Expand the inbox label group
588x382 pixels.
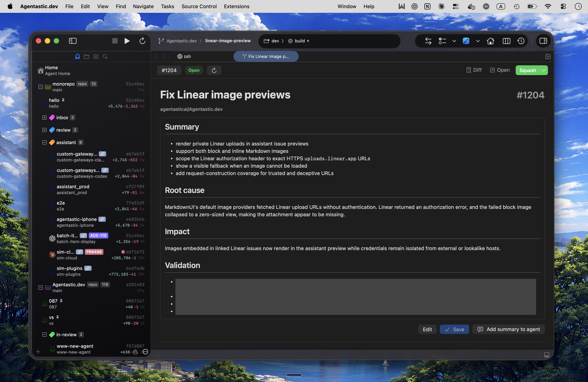tap(45, 118)
